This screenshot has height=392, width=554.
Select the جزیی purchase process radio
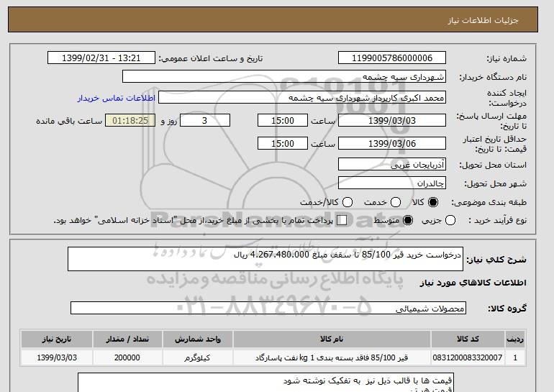[450, 220]
